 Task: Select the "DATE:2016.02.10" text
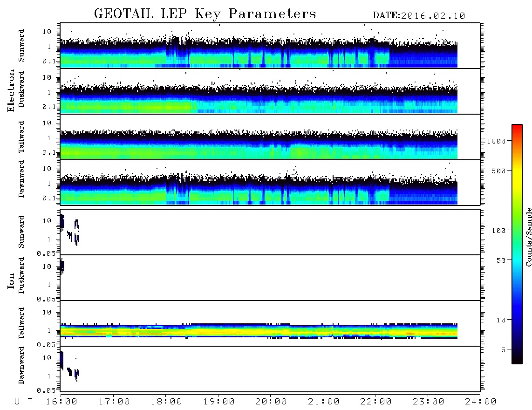coord(419,16)
